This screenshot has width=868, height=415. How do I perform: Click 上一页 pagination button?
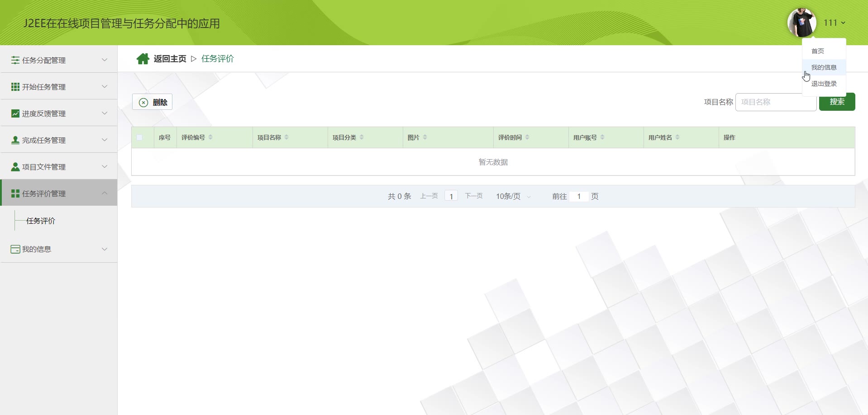(x=429, y=196)
